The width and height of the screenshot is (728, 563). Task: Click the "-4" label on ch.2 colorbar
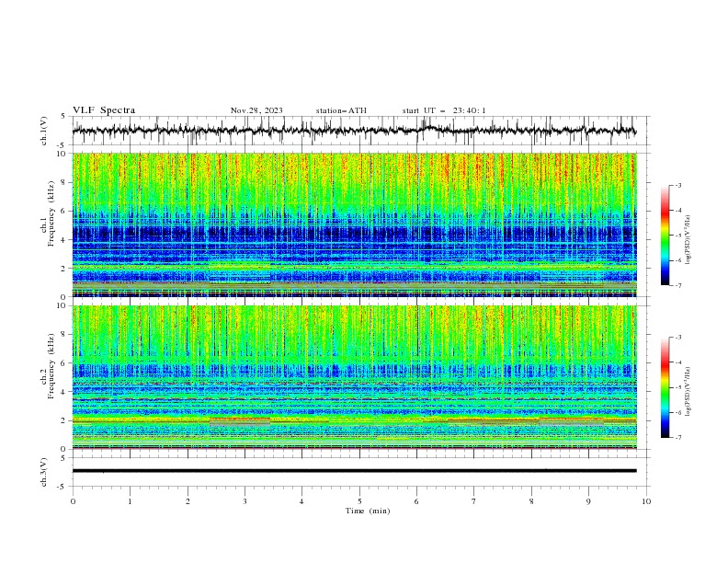(x=677, y=362)
